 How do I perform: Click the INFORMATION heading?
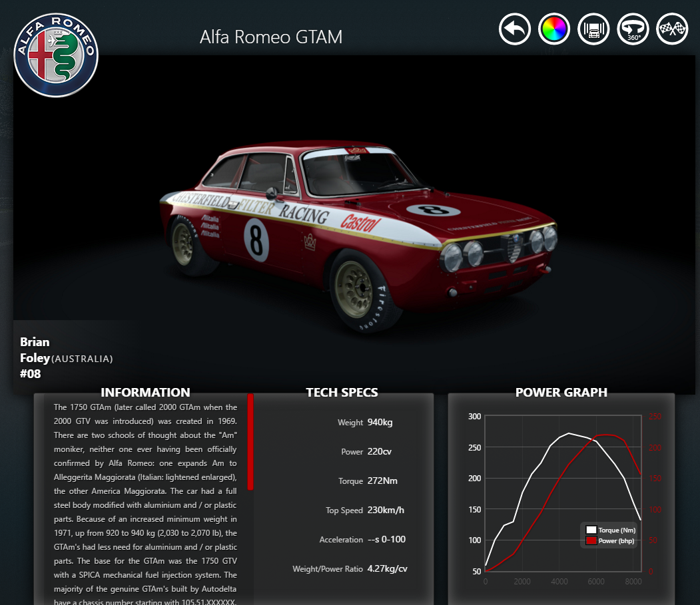tap(145, 392)
